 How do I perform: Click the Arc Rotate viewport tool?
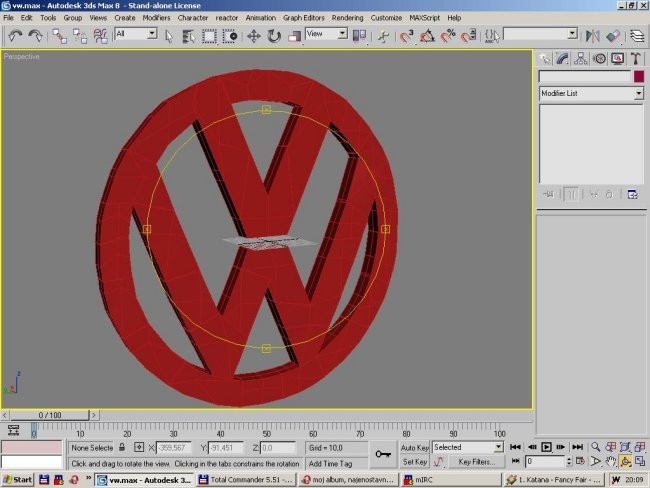(625, 461)
